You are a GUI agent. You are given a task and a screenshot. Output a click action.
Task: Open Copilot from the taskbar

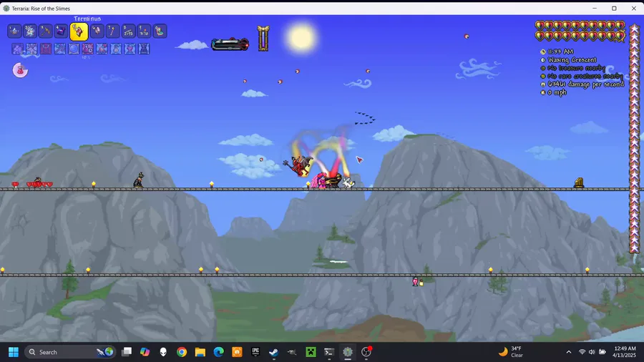145,352
